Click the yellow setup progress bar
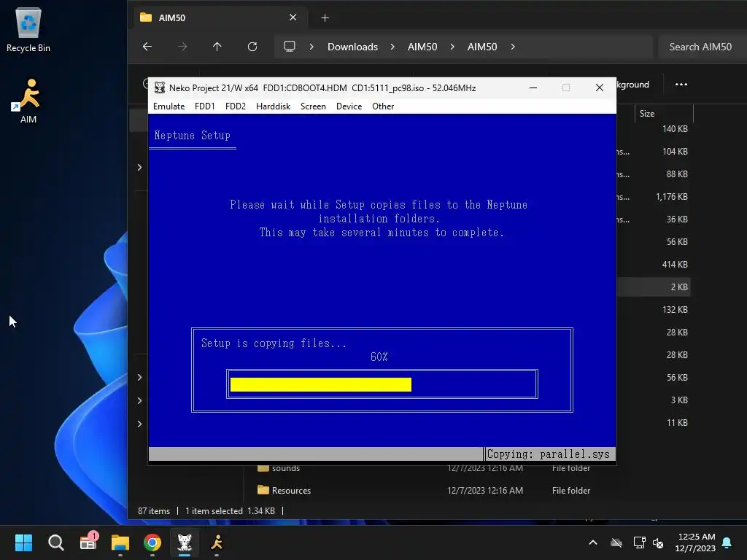Screen dimensions: 747x560 321,384
